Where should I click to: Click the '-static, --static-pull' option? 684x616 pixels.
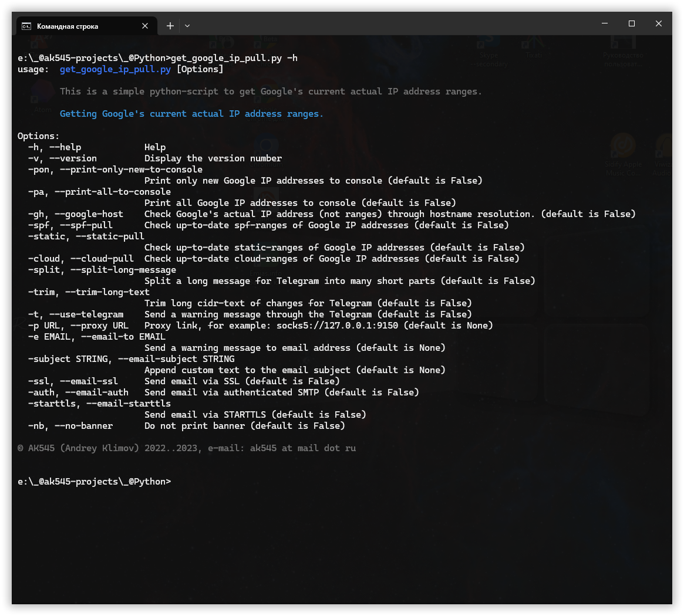point(86,236)
